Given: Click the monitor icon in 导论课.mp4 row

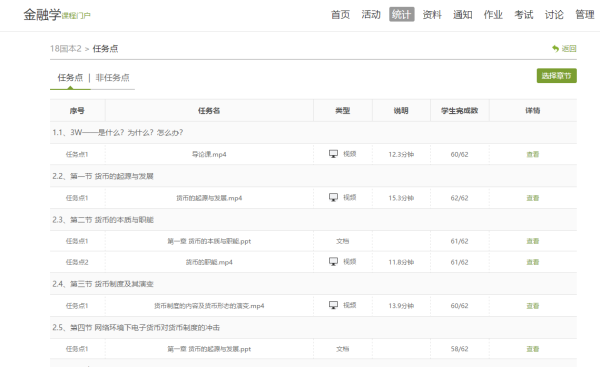Looking at the screenshot, I should 334,154.
